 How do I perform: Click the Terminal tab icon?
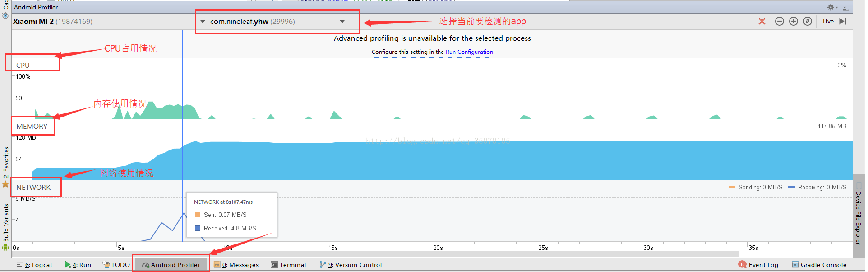274,265
